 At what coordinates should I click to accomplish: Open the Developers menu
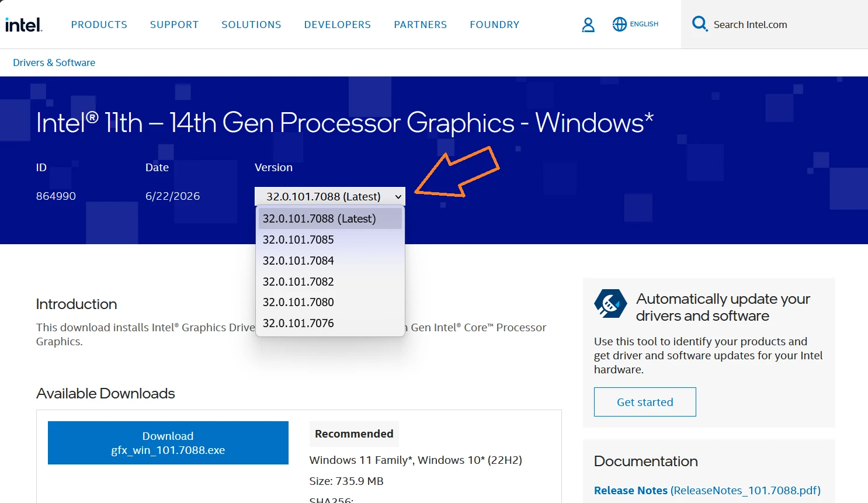(338, 25)
